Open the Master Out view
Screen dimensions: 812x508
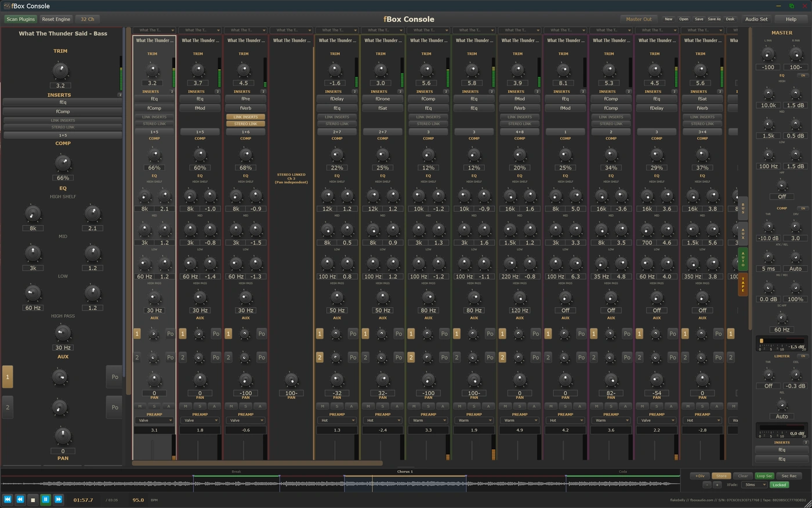tap(639, 19)
